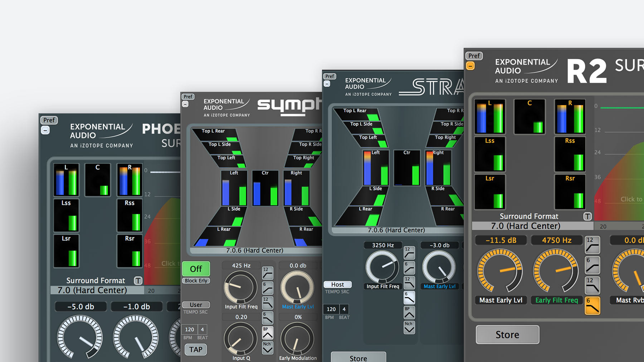Select 12 dB high-pass filter in R2
Viewport: 644px width, 362px height.
(592, 245)
